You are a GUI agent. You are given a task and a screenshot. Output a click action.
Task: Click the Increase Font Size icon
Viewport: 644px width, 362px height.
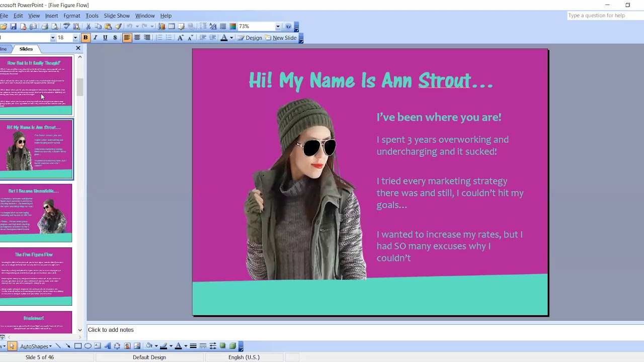[181, 38]
